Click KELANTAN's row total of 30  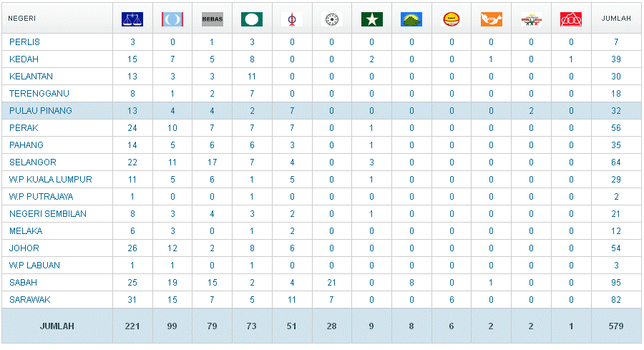pos(616,77)
